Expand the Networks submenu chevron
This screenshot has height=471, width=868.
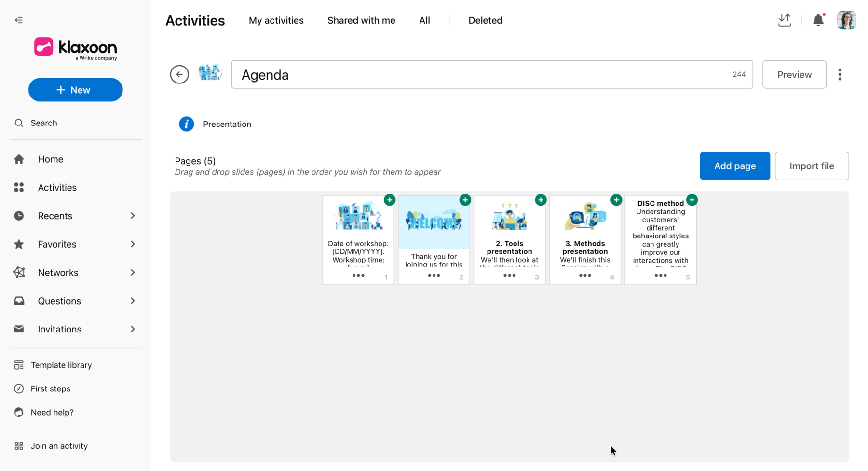point(133,273)
